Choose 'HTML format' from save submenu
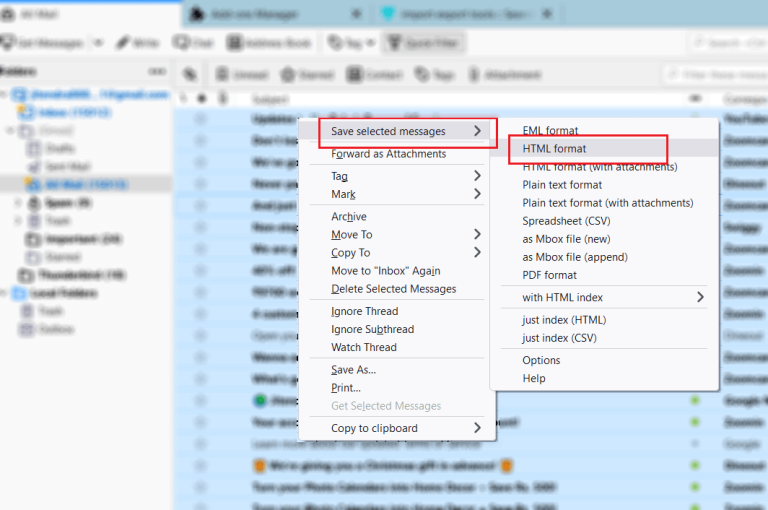This screenshot has width=768, height=510. click(x=554, y=149)
